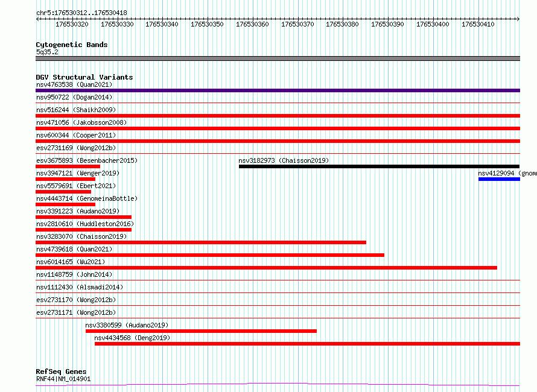Select the red nsv4434568 variant bar

(307, 344)
